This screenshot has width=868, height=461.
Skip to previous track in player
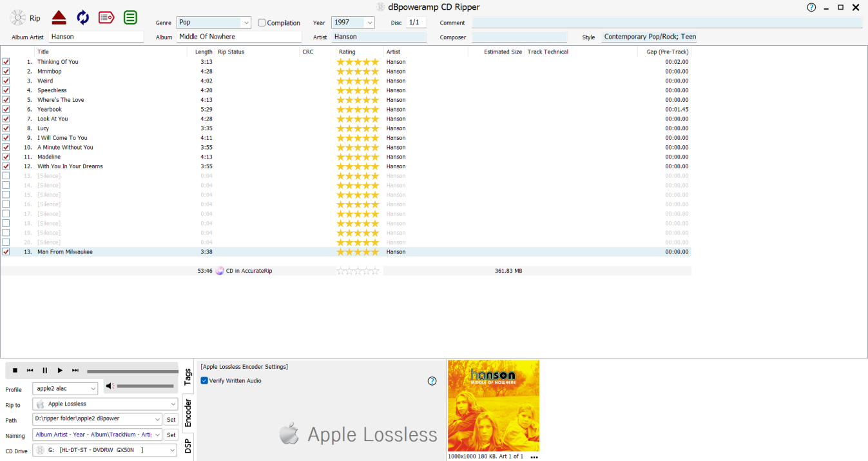point(30,370)
